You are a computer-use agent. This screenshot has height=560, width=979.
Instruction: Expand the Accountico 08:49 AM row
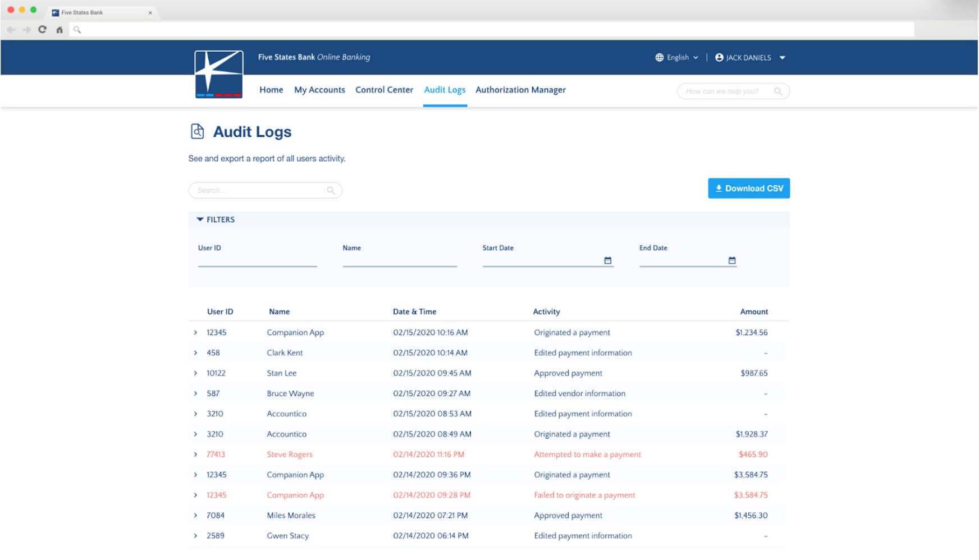click(x=195, y=434)
